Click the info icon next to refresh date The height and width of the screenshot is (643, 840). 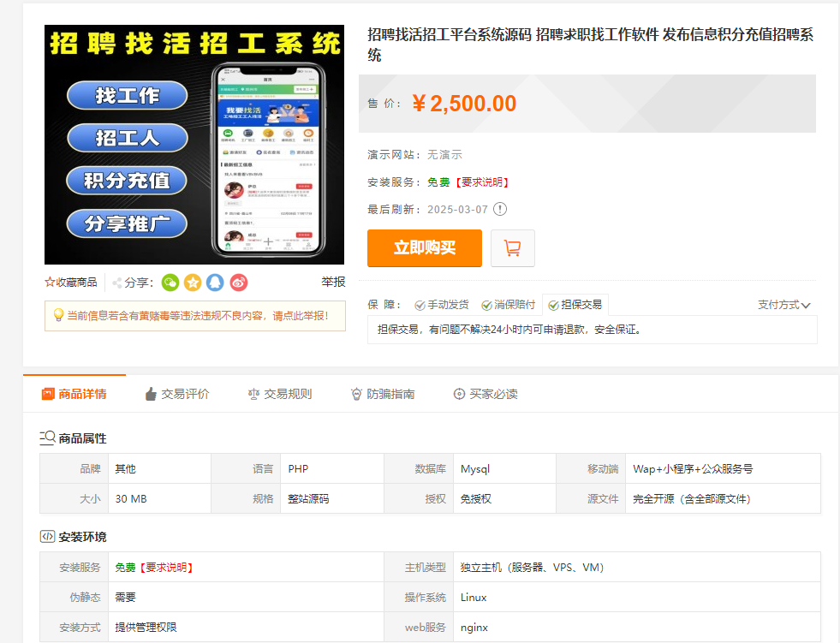point(499,208)
